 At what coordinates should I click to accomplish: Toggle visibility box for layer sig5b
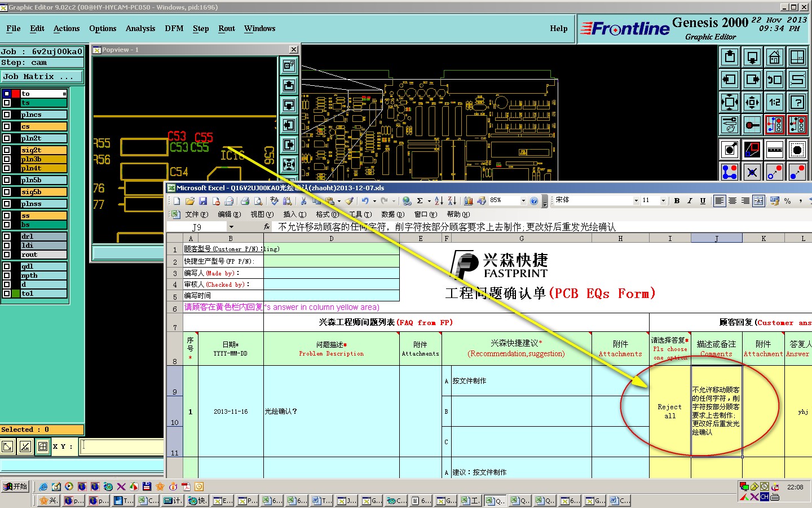click(x=7, y=192)
